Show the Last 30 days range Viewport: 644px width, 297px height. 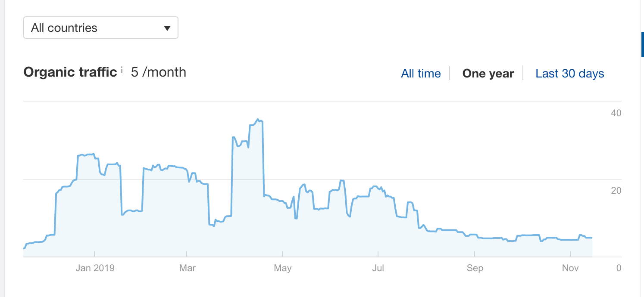(569, 74)
